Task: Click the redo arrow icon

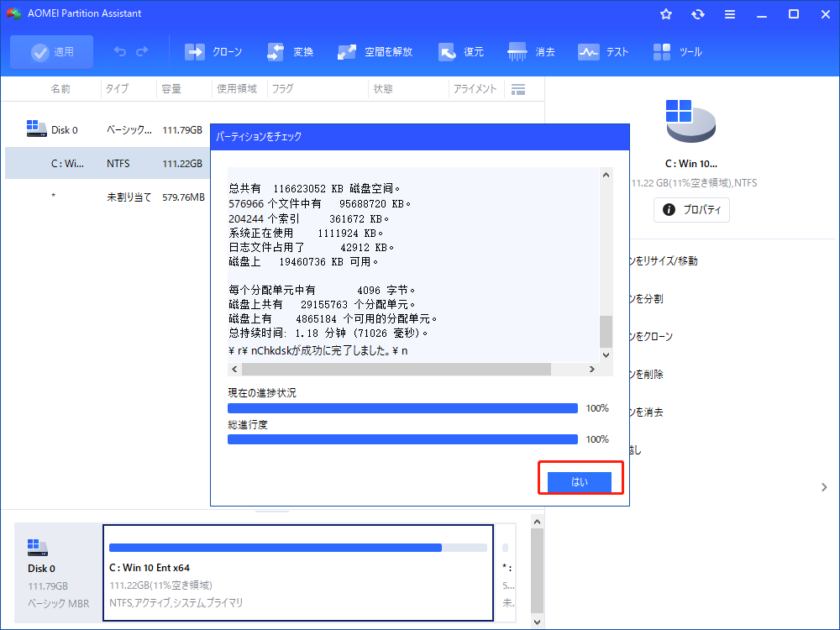Action: [x=143, y=51]
